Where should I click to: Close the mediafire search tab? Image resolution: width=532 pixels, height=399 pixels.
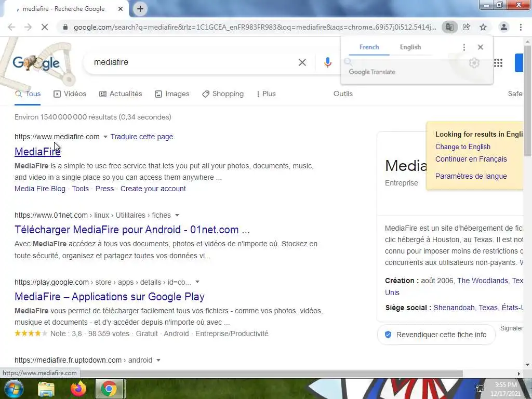click(x=121, y=9)
